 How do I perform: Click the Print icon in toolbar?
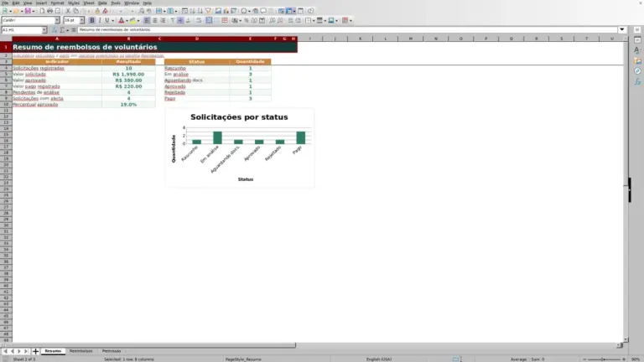[x=49, y=11]
